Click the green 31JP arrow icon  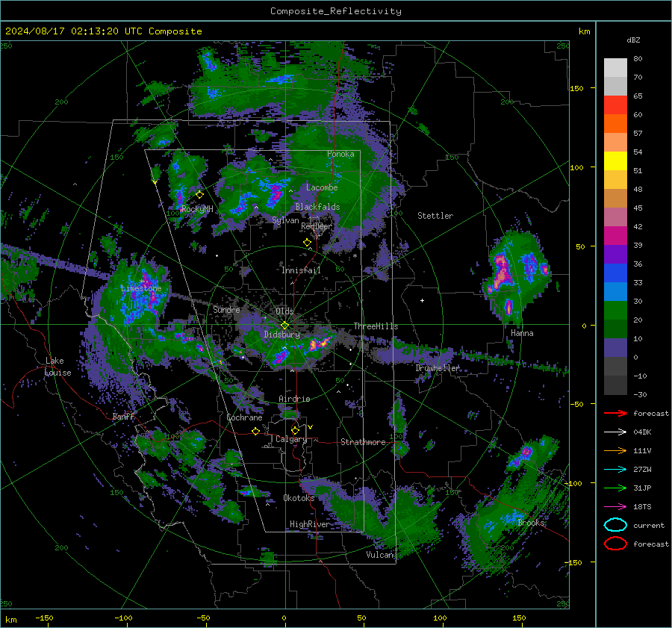[x=615, y=488]
